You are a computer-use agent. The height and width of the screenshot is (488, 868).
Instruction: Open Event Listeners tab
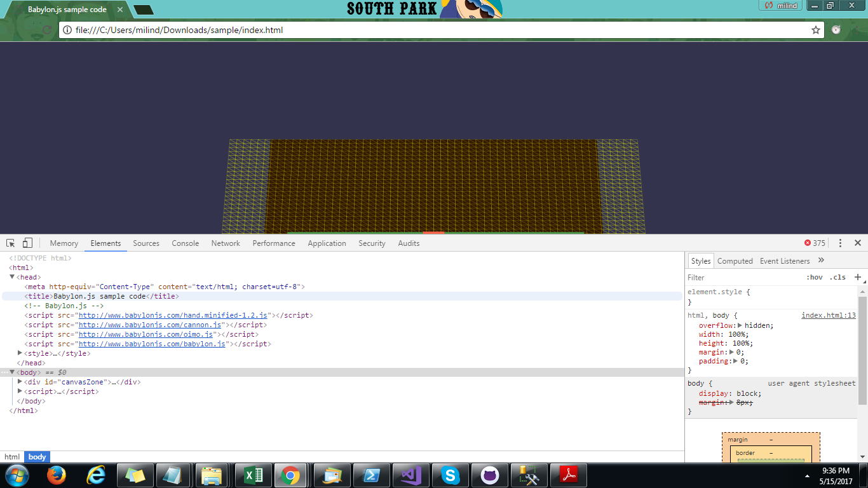[x=785, y=261]
